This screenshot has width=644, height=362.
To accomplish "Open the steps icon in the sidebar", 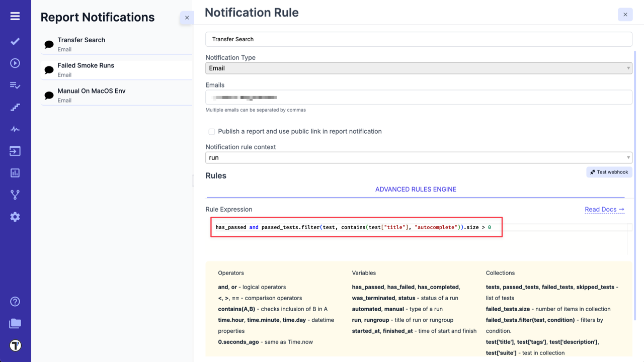I will click(x=15, y=107).
